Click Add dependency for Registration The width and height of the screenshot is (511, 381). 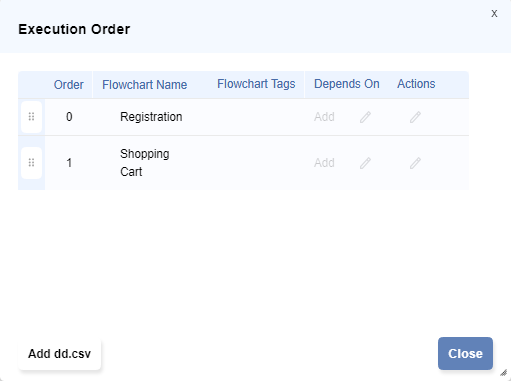pyautogui.click(x=324, y=117)
